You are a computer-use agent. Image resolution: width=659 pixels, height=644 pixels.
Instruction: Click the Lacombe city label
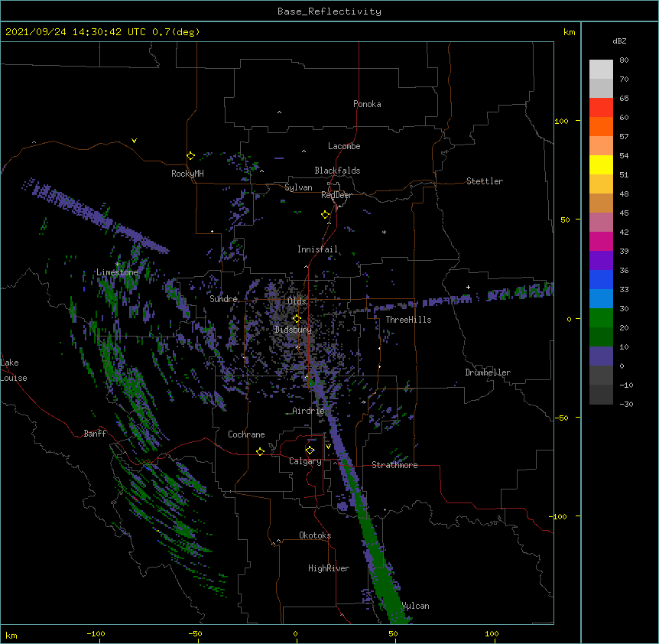344,146
